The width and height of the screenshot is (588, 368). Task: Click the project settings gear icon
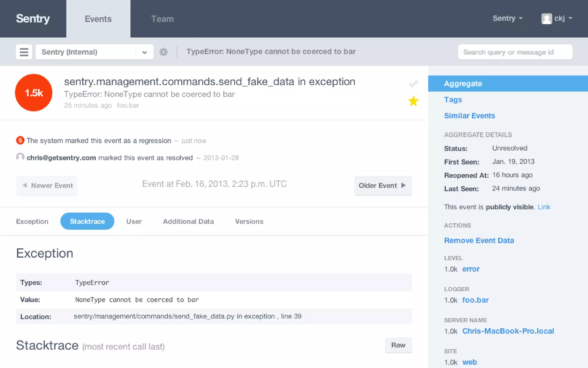point(163,52)
